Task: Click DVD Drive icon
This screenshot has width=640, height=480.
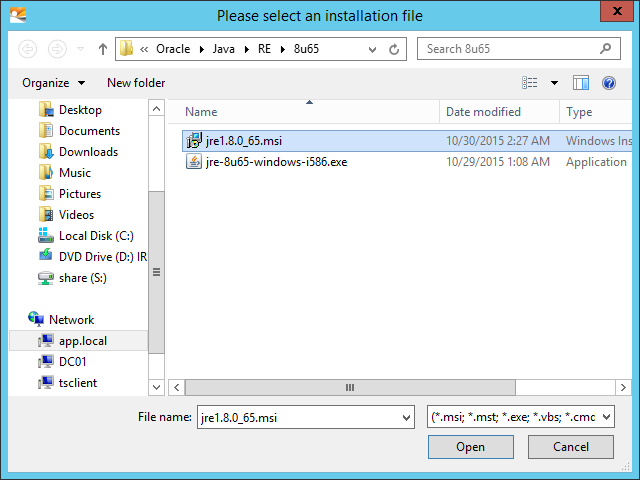Action: pyautogui.click(x=46, y=256)
